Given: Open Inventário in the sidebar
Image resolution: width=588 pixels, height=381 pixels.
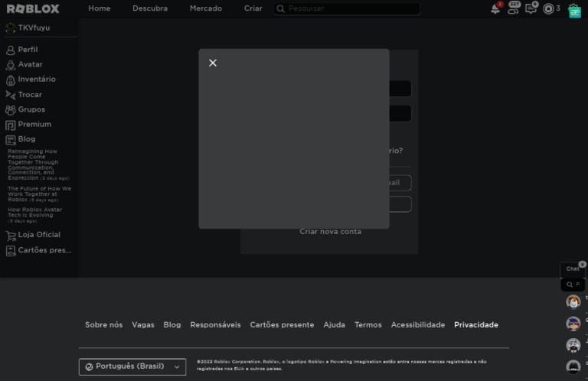Looking at the screenshot, I should [36, 80].
